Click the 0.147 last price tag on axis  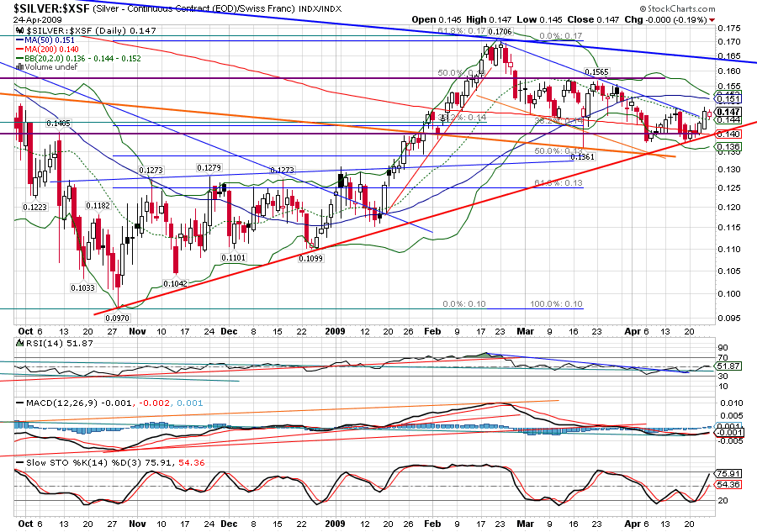point(728,112)
